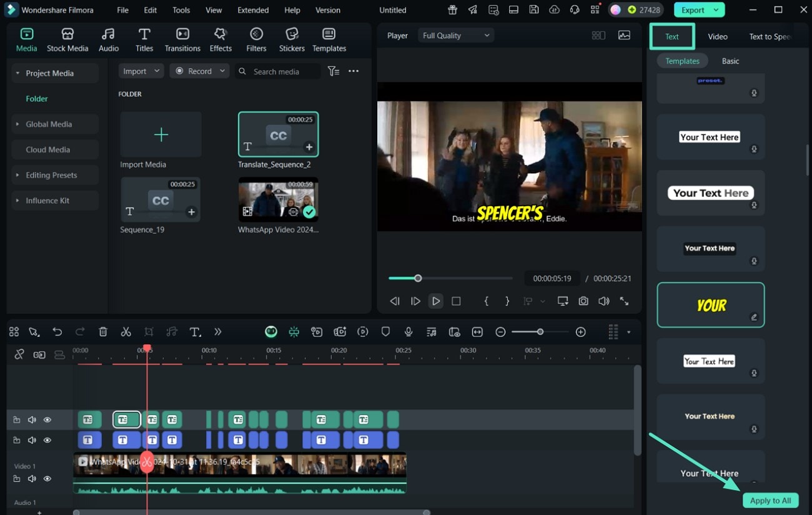Open the Tools menu
Viewport: 812px width, 515px height.
coord(181,10)
